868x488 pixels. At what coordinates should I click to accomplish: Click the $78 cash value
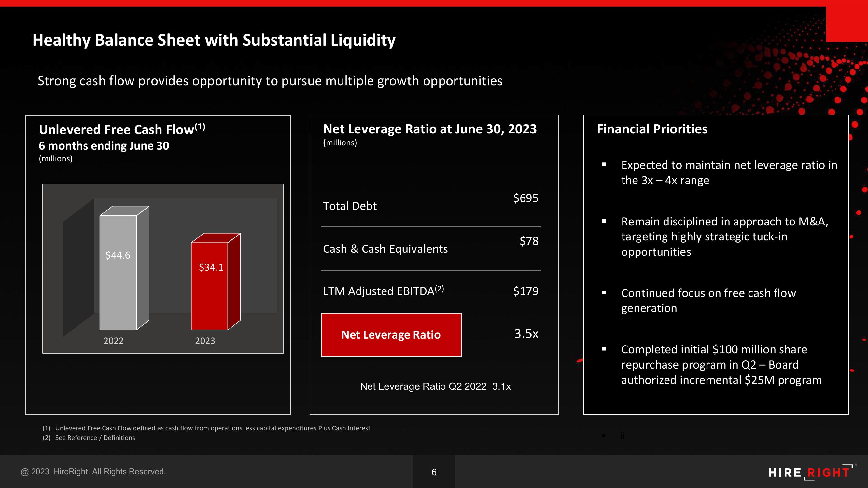coord(529,241)
